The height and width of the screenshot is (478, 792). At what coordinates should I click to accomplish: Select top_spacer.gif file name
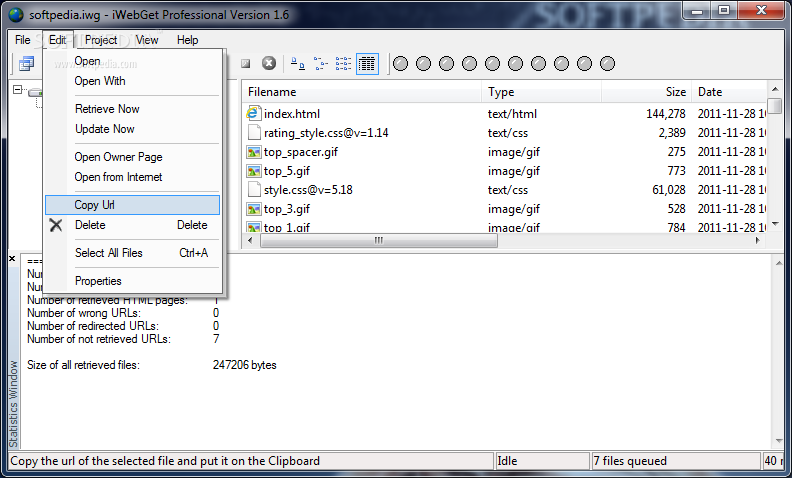[x=301, y=152]
